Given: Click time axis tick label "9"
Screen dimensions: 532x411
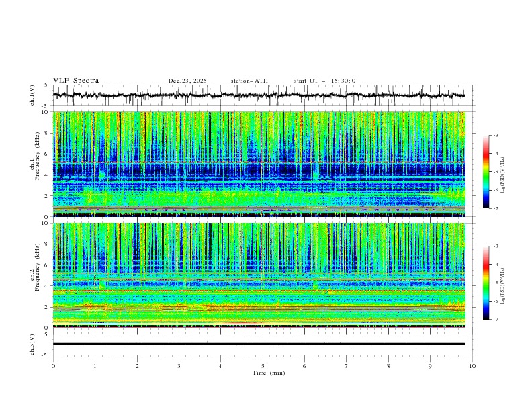Looking at the screenshot, I should (430, 366).
